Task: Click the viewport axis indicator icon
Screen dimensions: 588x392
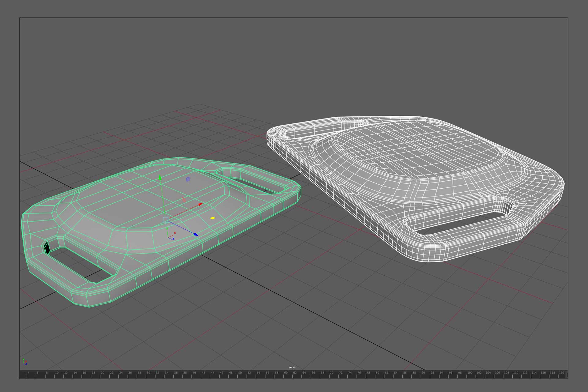Action: tap(25, 362)
